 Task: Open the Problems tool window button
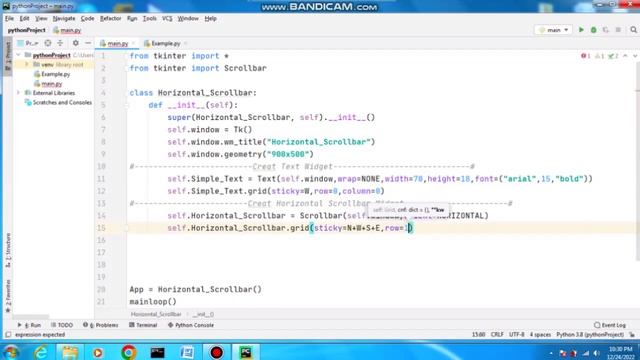[100, 325]
